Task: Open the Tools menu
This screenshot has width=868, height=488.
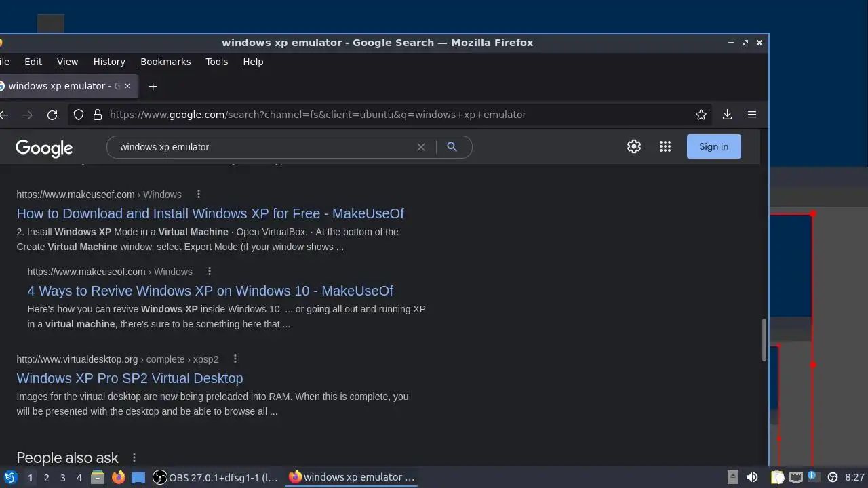Action: point(216,62)
